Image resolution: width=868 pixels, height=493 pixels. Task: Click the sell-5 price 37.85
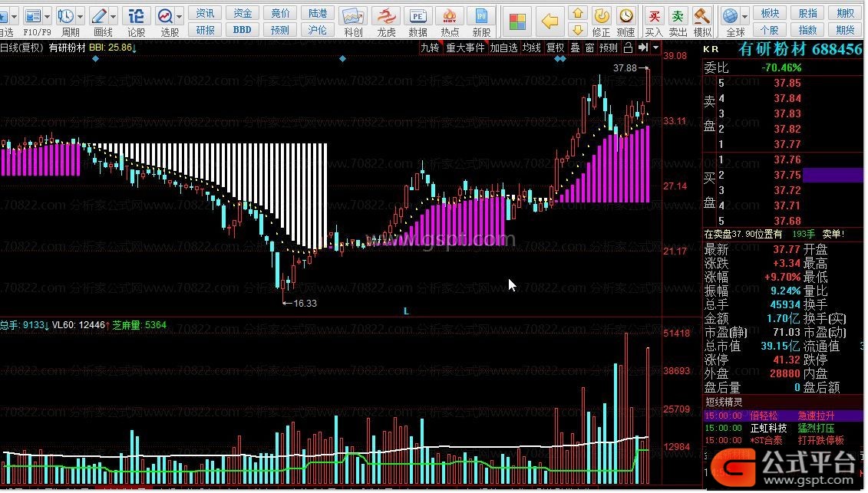[x=787, y=83]
